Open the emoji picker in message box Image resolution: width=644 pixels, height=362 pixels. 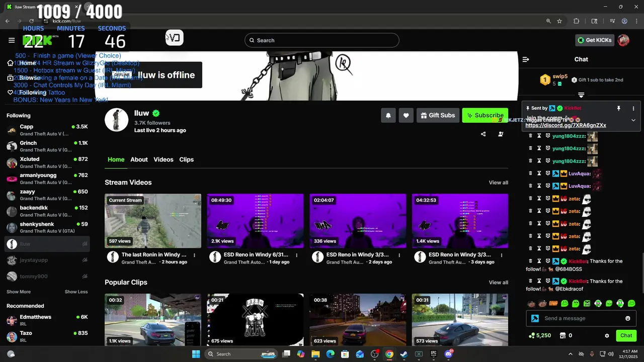point(627,318)
